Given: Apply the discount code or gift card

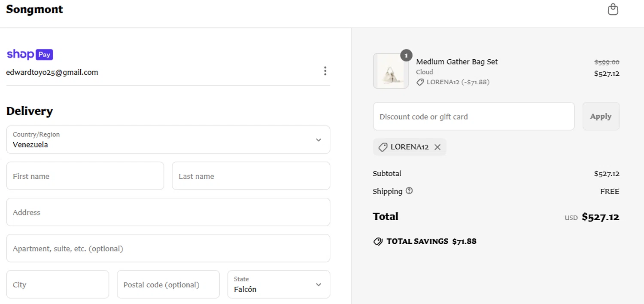Looking at the screenshot, I should [x=601, y=116].
